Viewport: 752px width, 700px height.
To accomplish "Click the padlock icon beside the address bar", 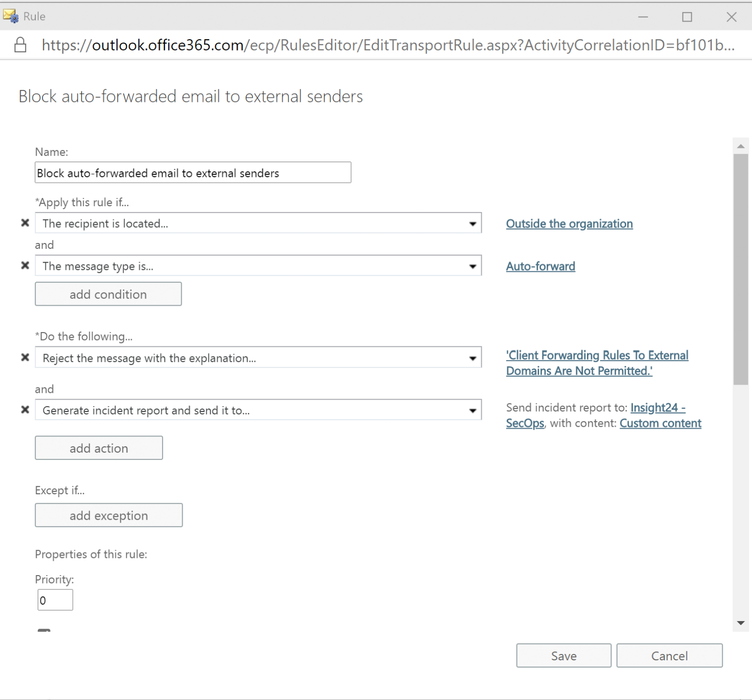I will point(20,45).
